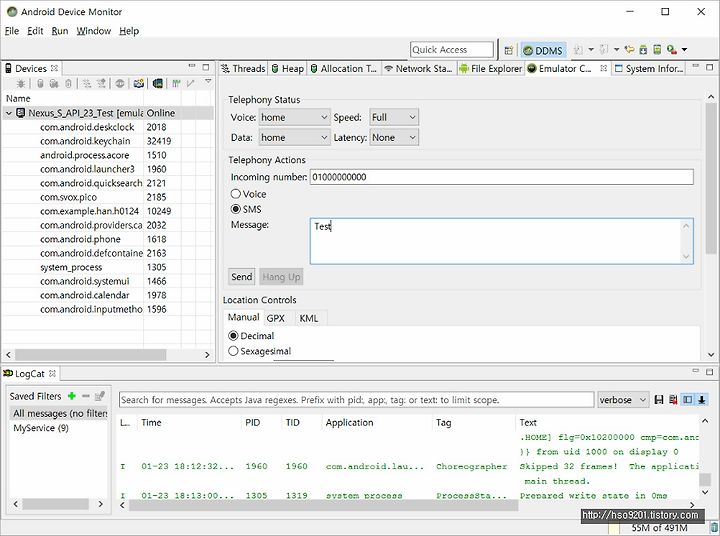Click the Send button
This screenshot has width=720, height=536.
(x=242, y=277)
